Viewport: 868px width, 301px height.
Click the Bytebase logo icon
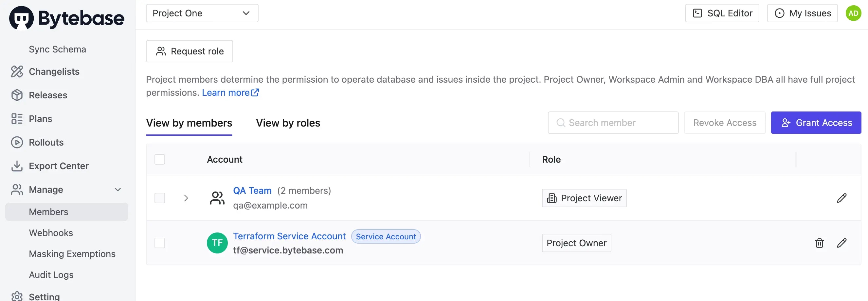[21, 18]
